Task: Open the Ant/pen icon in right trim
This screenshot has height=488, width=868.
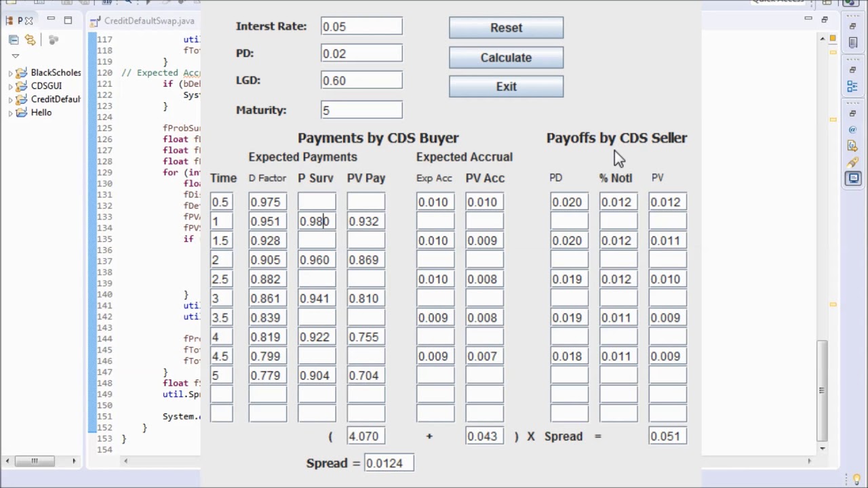Action: [852, 162]
